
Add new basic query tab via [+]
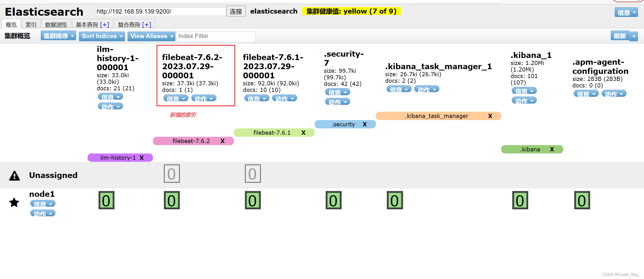click(x=105, y=25)
